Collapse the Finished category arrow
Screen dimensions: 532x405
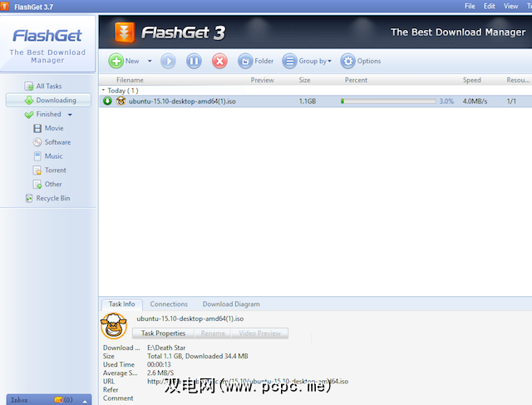(x=70, y=115)
